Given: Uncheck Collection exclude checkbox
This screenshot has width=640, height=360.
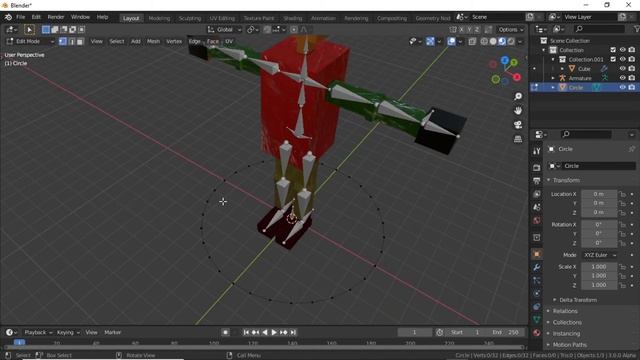Looking at the screenshot, I should [x=613, y=50].
